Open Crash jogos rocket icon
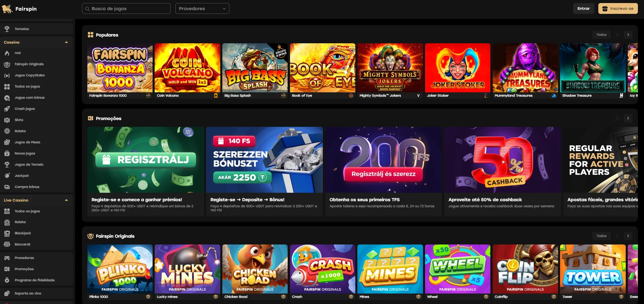 click(7, 109)
